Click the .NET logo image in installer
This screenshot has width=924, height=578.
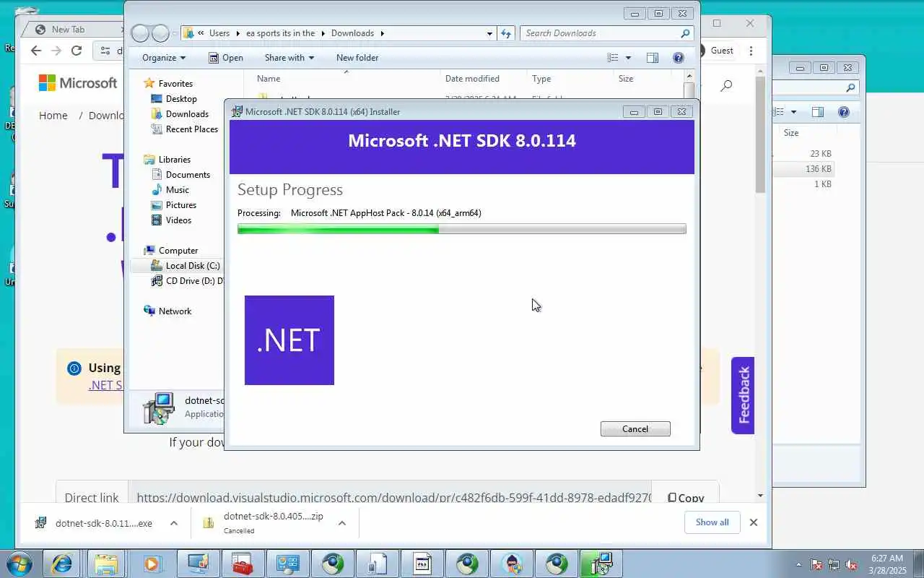(x=289, y=340)
